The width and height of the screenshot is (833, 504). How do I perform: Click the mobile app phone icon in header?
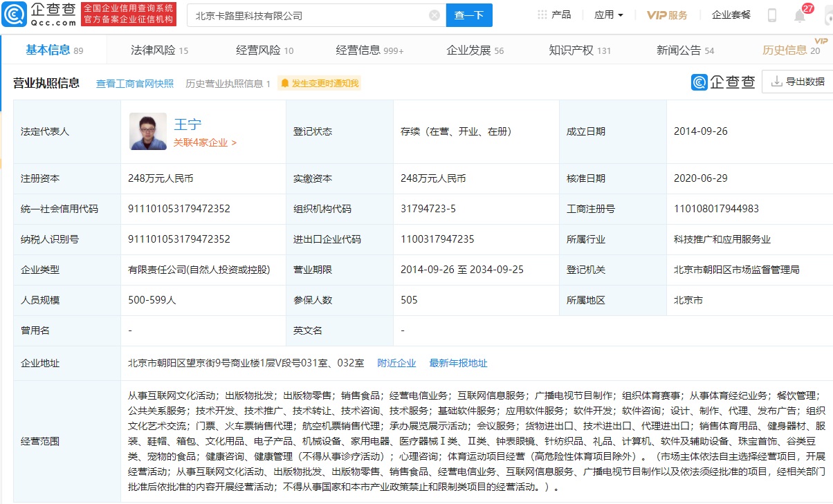(x=772, y=15)
